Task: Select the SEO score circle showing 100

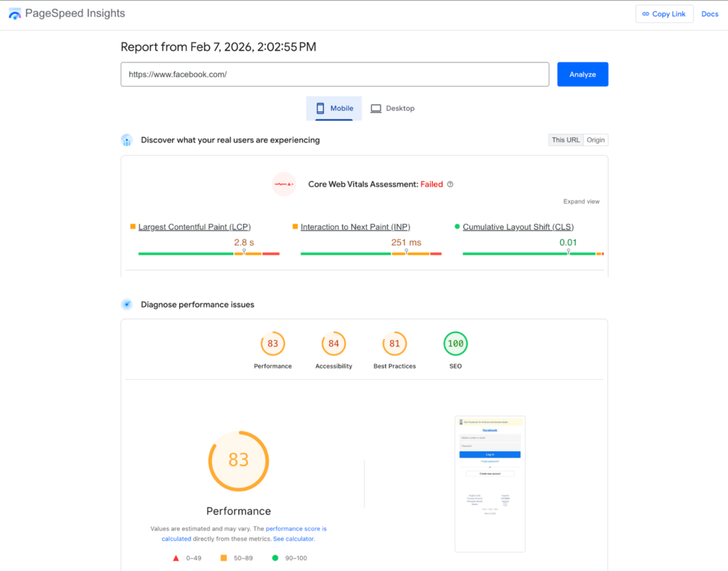Action: tap(455, 343)
